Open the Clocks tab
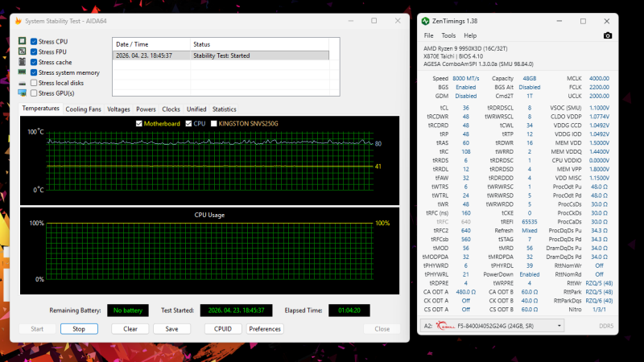The image size is (644, 362). (x=171, y=109)
